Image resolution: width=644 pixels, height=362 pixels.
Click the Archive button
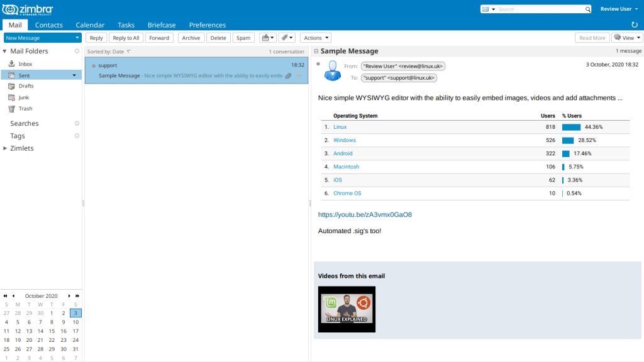click(x=191, y=38)
